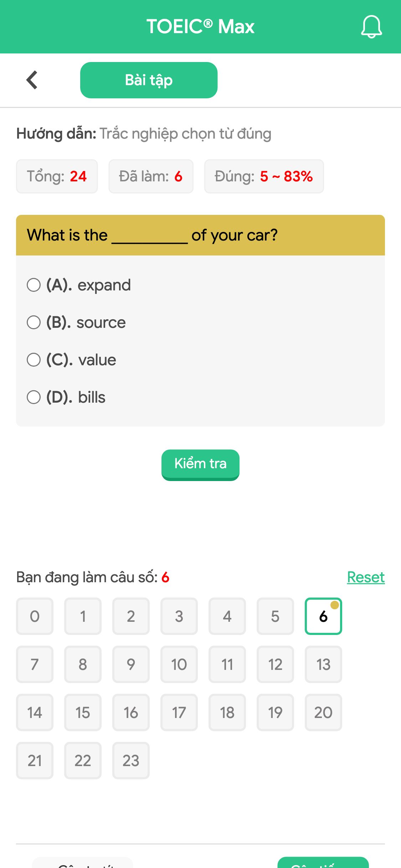Go back using the left chevron
The height and width of the screenshot is (868, 401).
[32, 80]
